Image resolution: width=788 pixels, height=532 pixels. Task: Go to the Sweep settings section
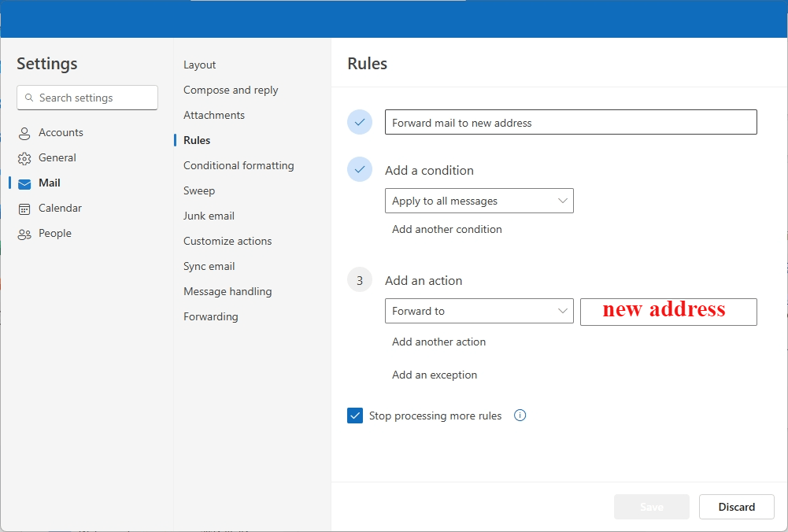(199, 190)
